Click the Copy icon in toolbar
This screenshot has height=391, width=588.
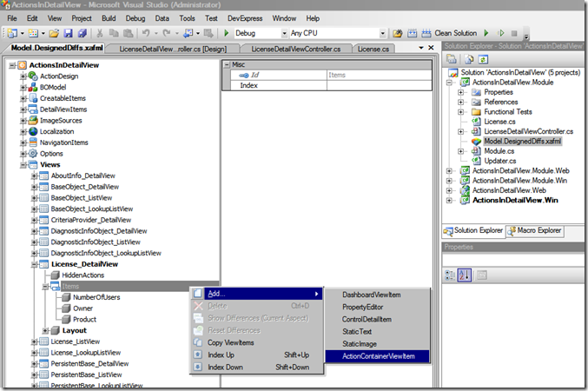(114, 33)
